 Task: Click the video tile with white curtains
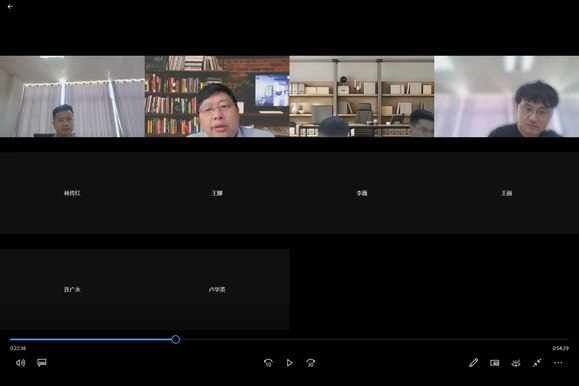coord(72,96)
